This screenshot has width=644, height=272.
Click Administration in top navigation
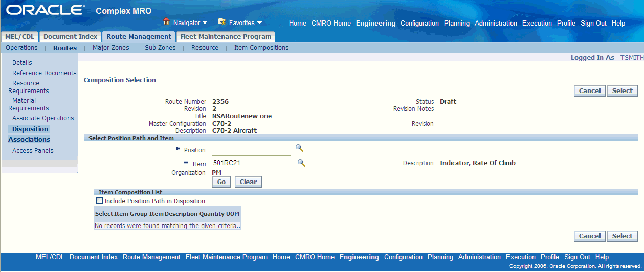click(x=496, y=23)
